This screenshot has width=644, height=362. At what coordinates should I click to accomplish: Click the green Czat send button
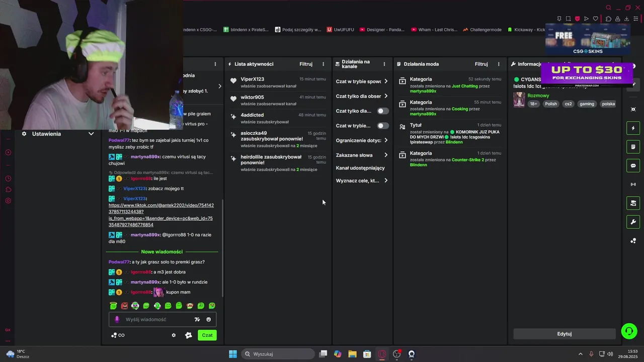(x=207, y=335)
